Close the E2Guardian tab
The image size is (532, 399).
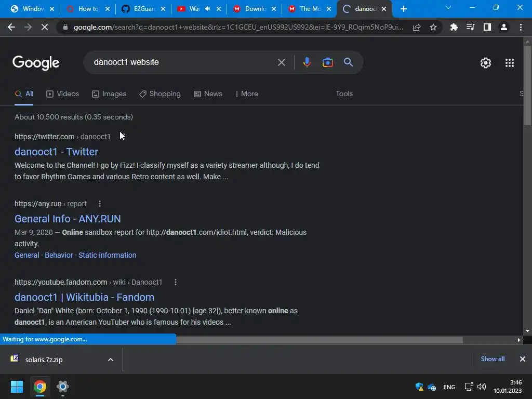click(163, 9)
